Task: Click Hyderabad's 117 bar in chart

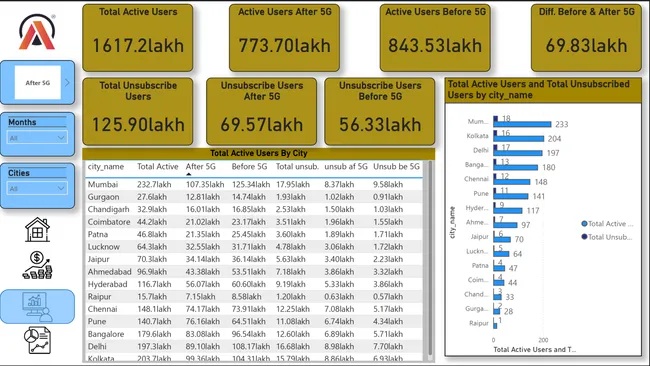Action: (x=508, y=211)
